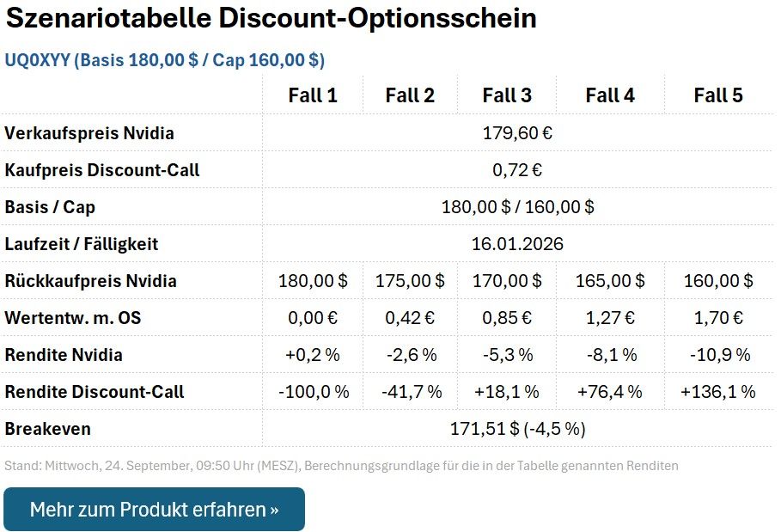This screenshot has height=532, width=781.
Task: Click the Fall 5 column header
Action: [718, 95]
